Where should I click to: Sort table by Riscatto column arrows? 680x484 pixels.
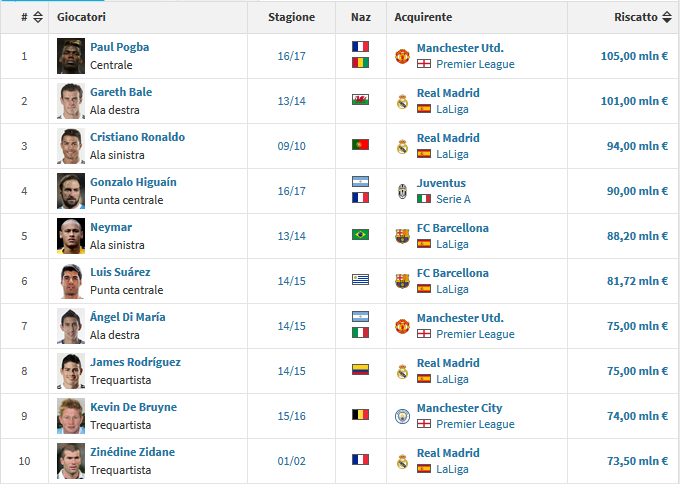(667, 17)
